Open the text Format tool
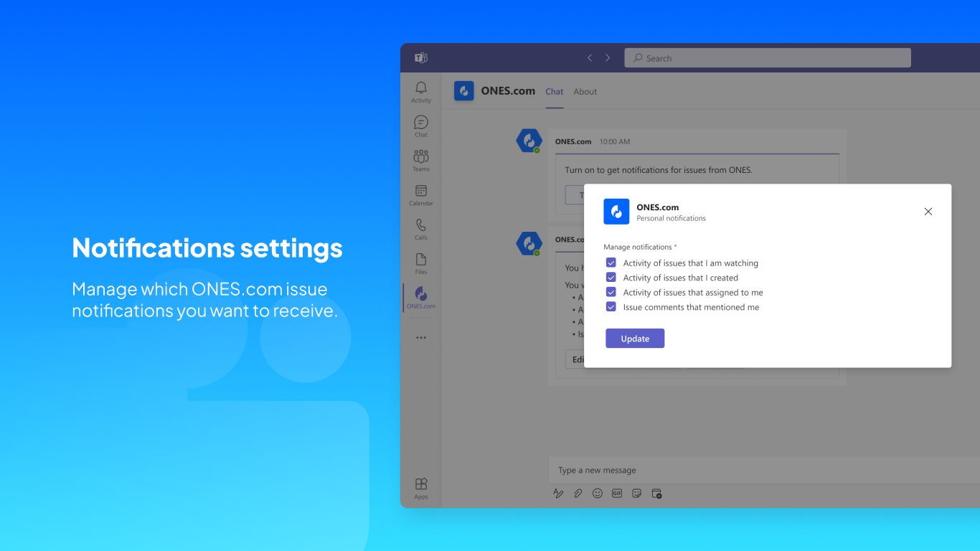980x551 pixels. point(558,494)
